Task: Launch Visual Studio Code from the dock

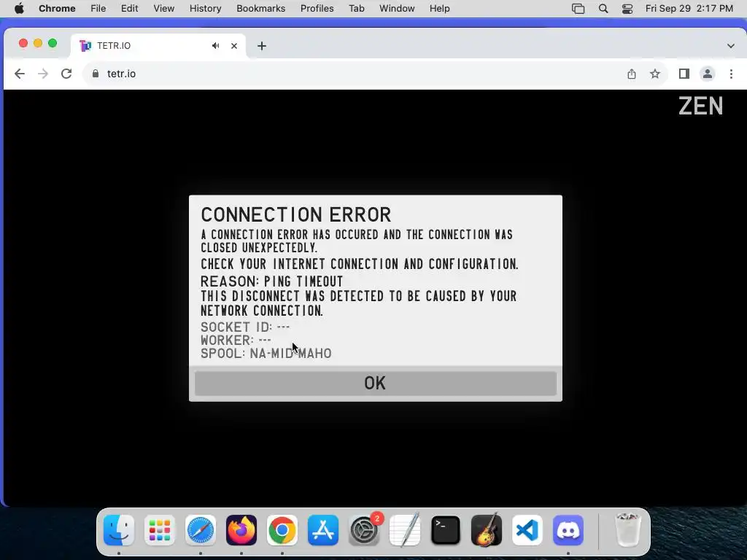Action: (x=527, y=530)
